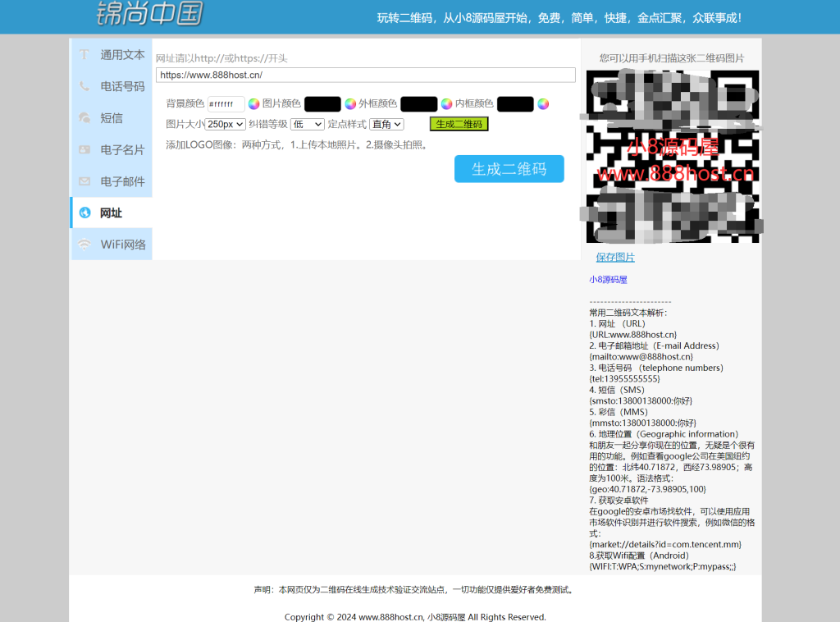The height and width of the screenshot is (622, 840).
Task: Open the 定点样式 直角 dropdown
Action: pyautogui.click(x=386, y=124)
